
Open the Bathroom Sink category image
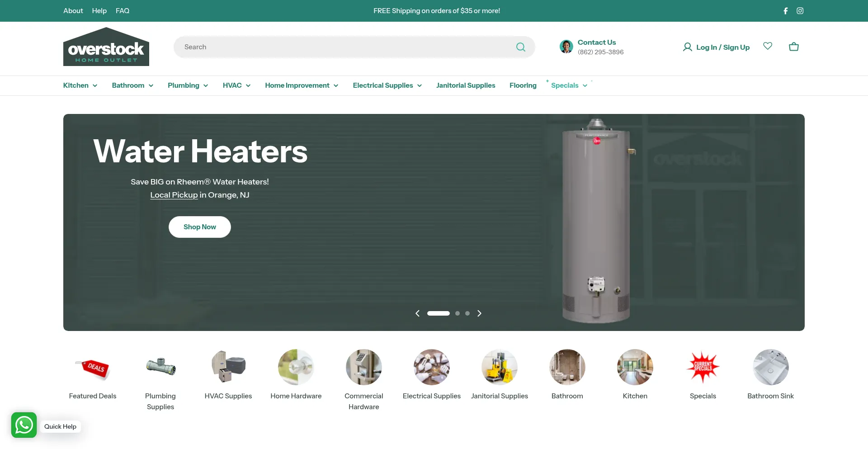click(771, 367)
